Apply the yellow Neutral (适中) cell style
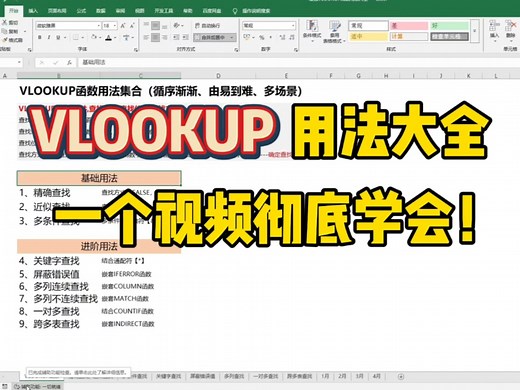The width and height of the screenshot is (520, 390). pos(368,36)
